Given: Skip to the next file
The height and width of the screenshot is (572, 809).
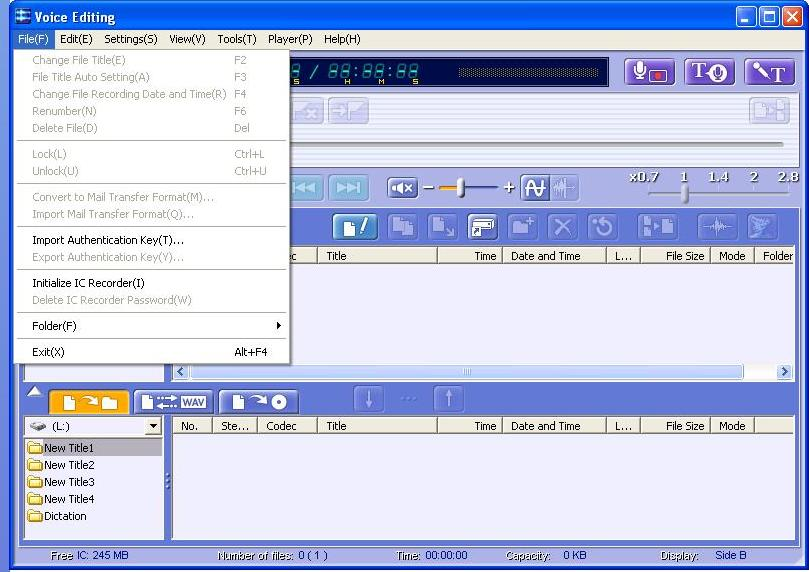Looking at the screenshot, I should pyautogui.click(x=348, y=187).
